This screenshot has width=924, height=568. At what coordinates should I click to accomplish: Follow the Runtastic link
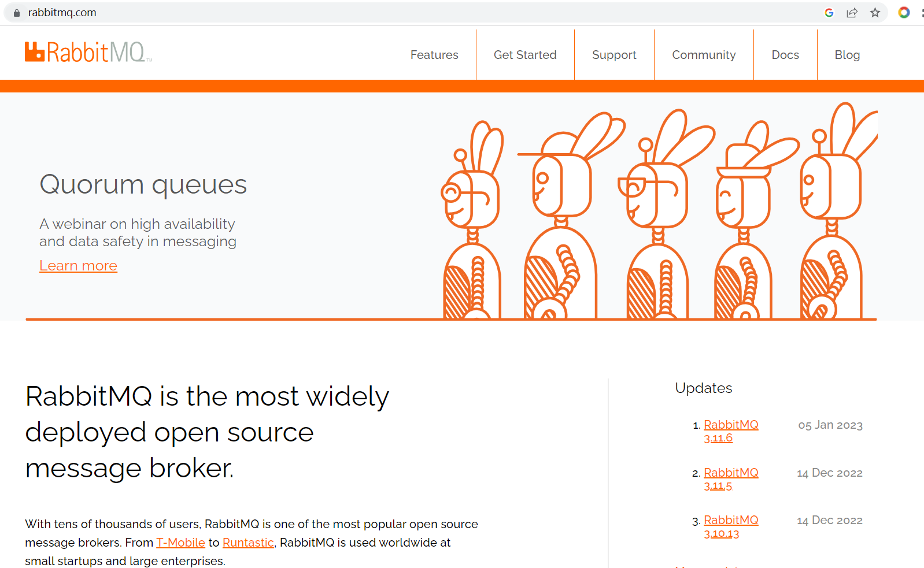[248, 543]
